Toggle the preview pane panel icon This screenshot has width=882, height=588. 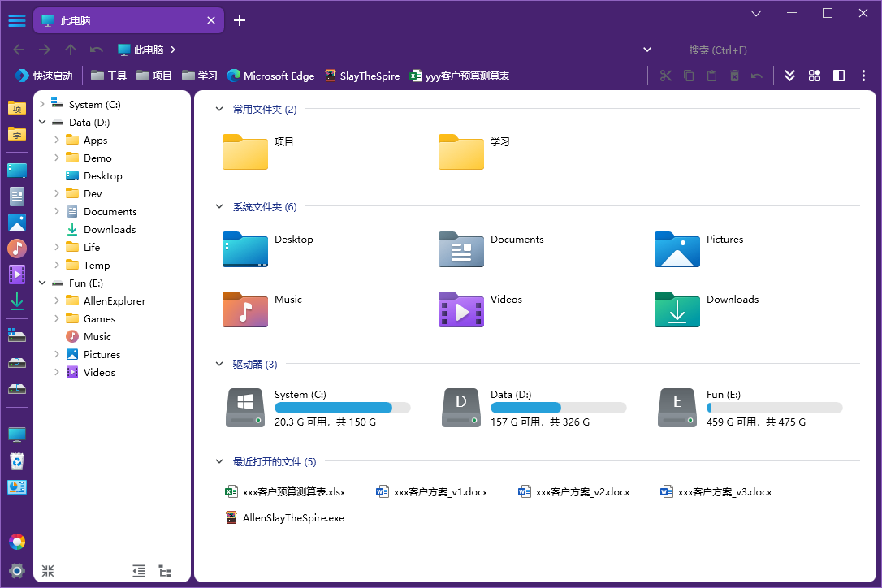click(x=839, y=76)
